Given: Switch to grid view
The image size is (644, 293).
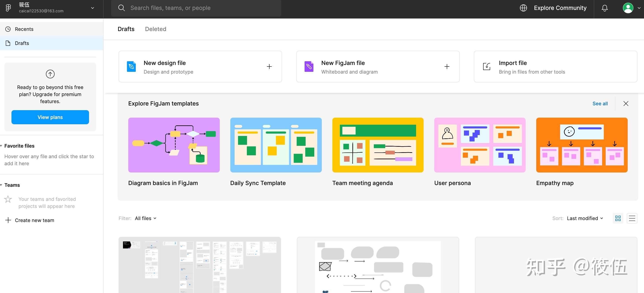Looking at the screenshot, I should [x=618, y=218].
